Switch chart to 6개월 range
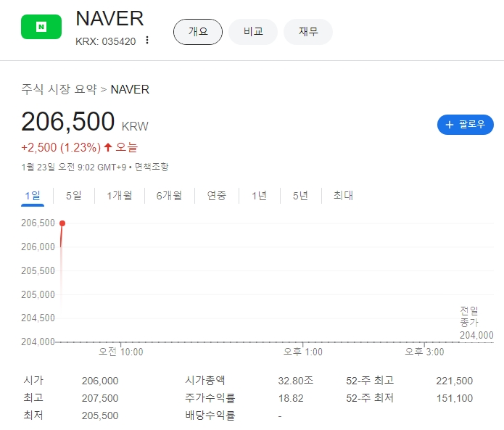Screen dimensions: 504x430 (169, 195)
